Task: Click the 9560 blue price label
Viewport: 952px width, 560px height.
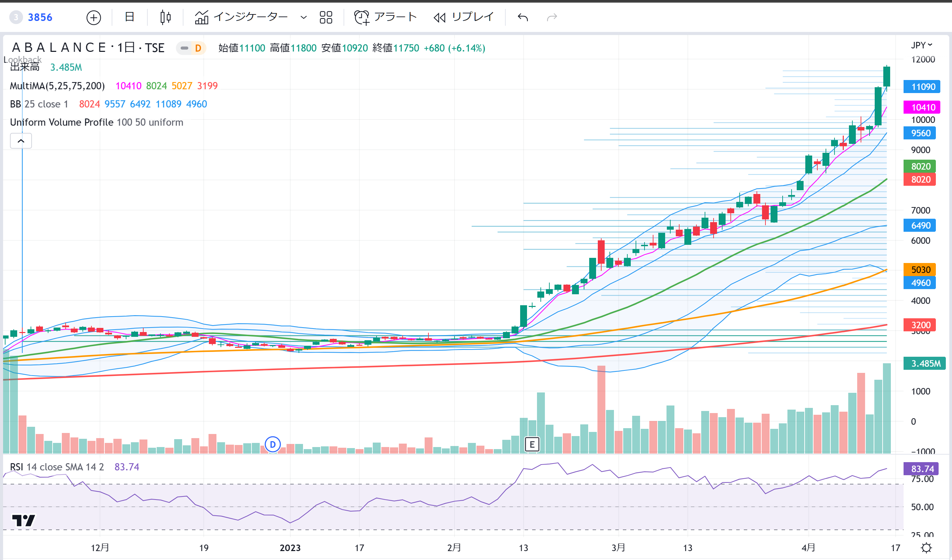Action: tap(919, 133)
